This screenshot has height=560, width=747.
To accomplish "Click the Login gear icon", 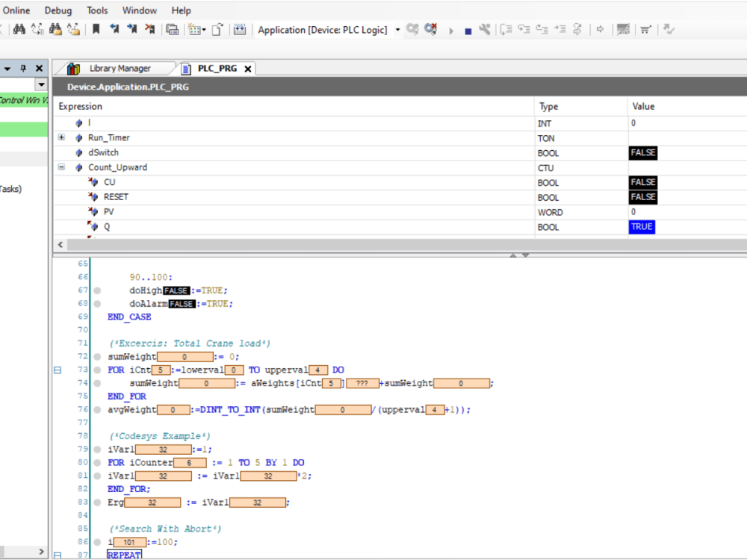I will (x=412, y=30).
